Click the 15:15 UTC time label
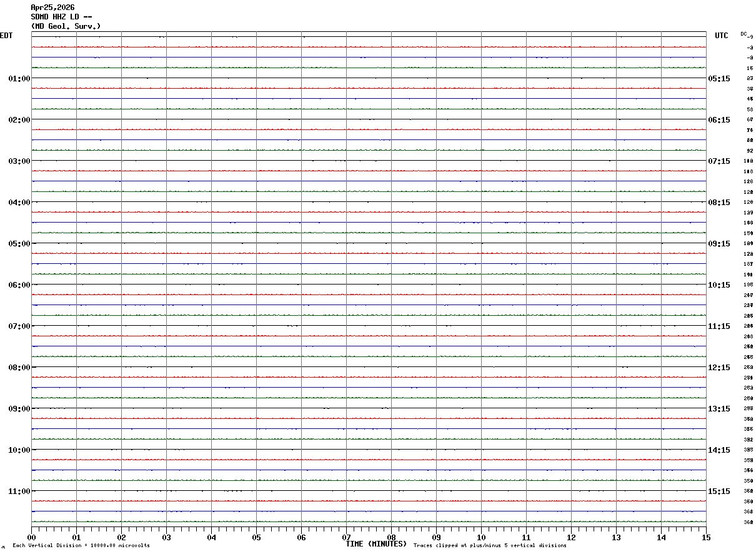 click(x=719, y=491)
